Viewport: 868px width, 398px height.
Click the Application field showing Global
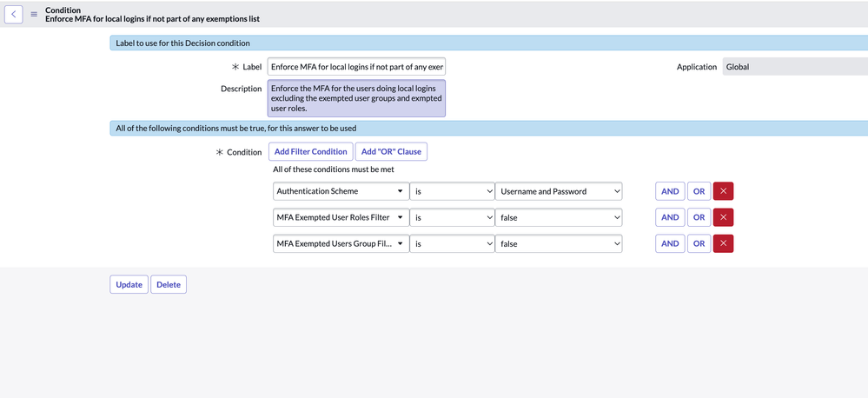[795, 67]
